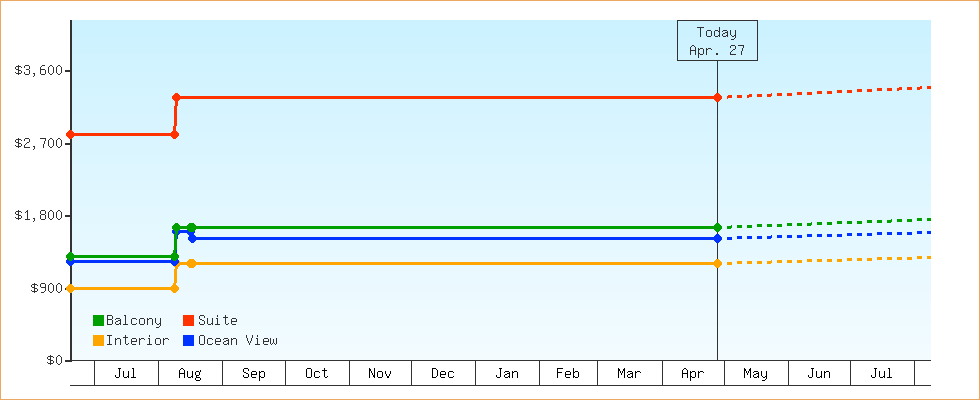Select the Dec month on the timeline
Screen dimensions: 980x400
pos(443,374)
